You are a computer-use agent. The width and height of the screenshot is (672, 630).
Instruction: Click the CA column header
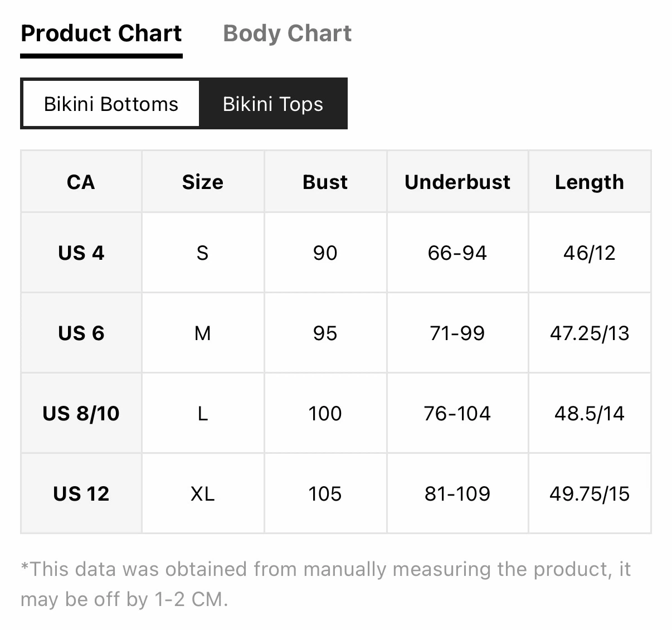tap(81, 182)
